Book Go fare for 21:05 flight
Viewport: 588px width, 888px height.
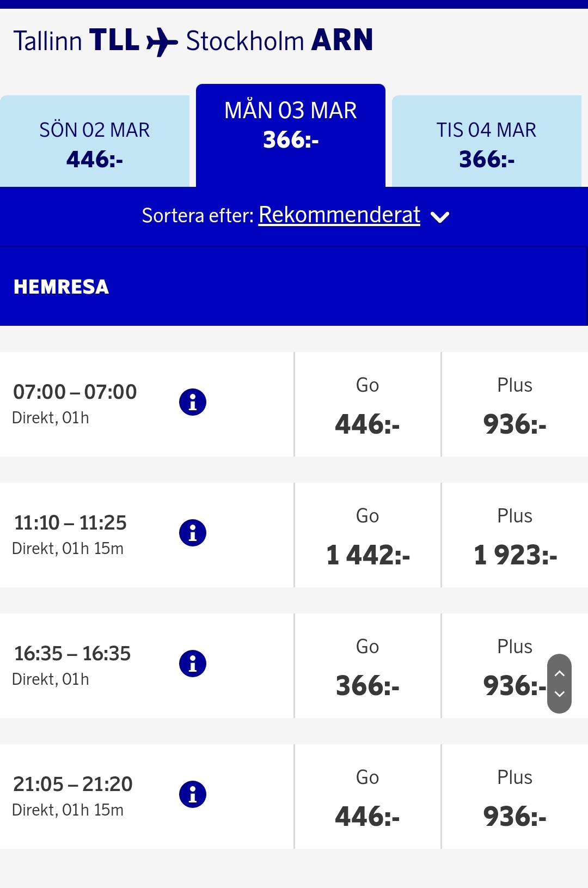pyautogui.click(x=367, y=797)
